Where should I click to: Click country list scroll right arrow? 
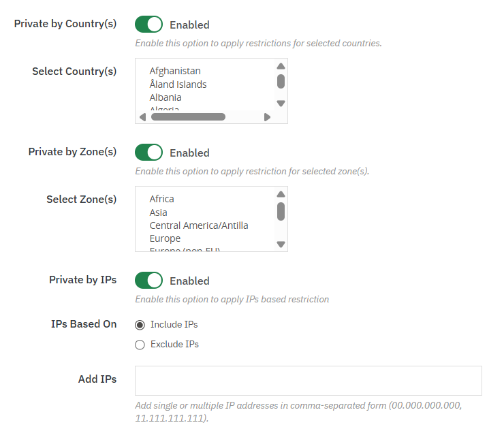pos(267,117)
